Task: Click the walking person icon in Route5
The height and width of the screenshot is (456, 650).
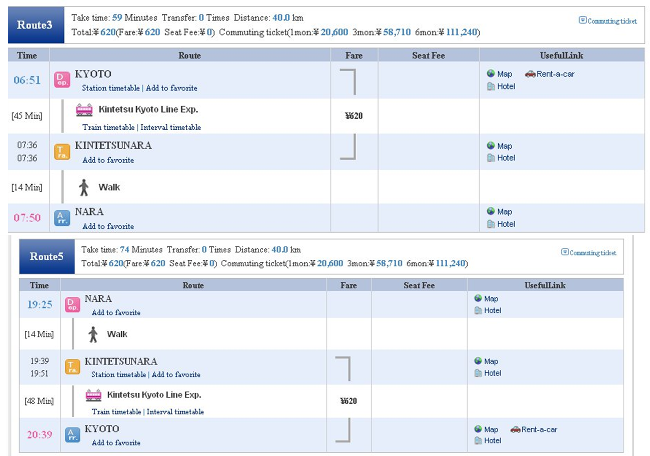Action: pos(93,334)
